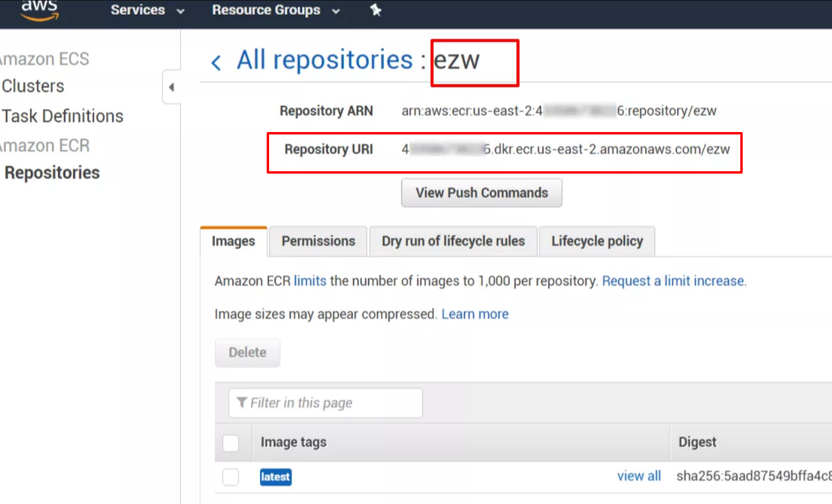This screenshot has height=504, width=832.
Task: Open the Dry run of lifecycle rules tab
Action: click(453, 241)
